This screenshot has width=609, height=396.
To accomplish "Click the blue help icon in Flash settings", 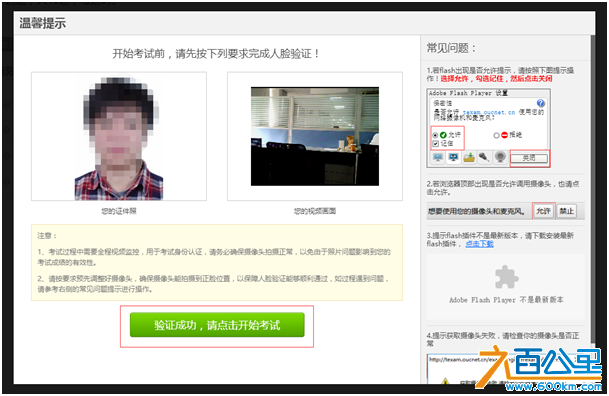I will coord(541,103).
